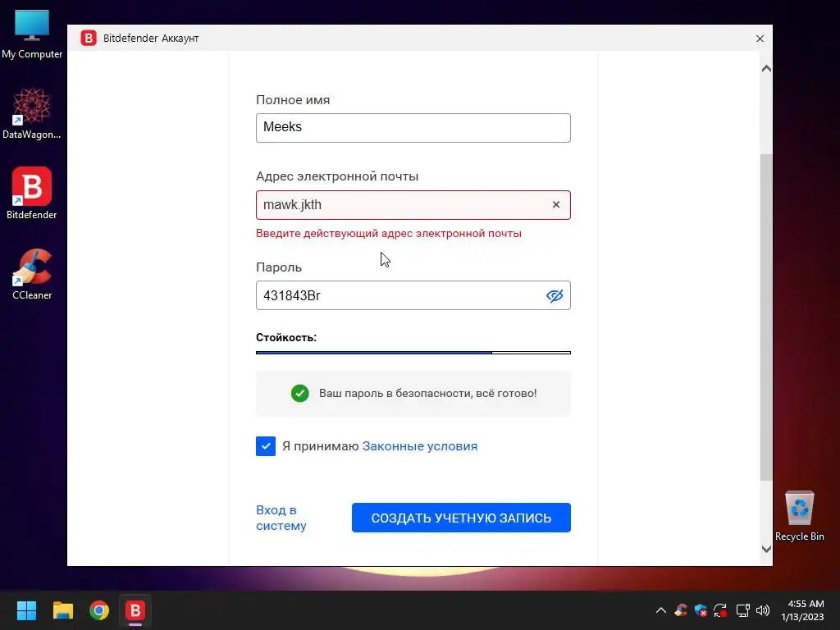This screenshot has width=840, height=630.
Task: Click the email validation error message
Action: (389, 234)
